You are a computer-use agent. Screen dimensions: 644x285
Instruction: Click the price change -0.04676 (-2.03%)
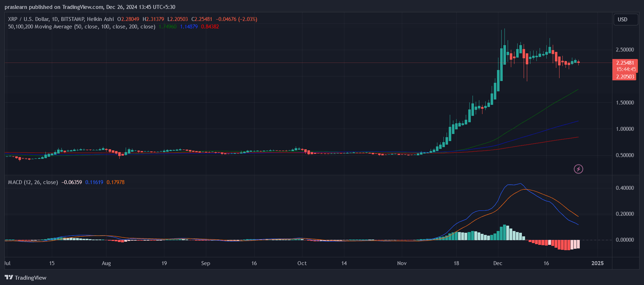(x=236, y=19)
